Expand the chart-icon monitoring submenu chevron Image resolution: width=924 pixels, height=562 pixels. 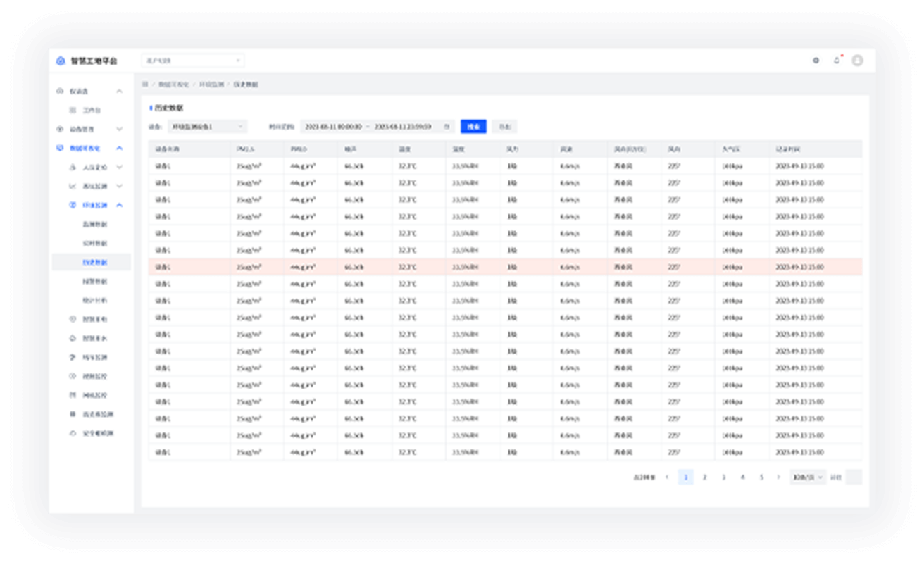click(120, 187)
